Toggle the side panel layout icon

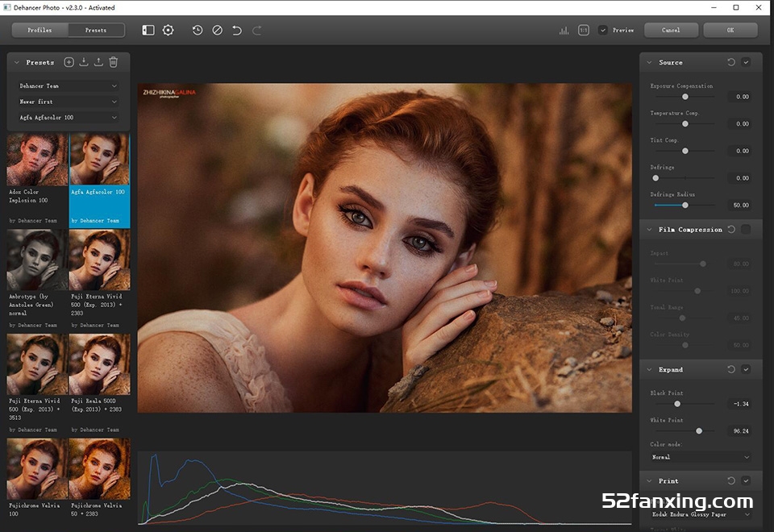(148, 30)
